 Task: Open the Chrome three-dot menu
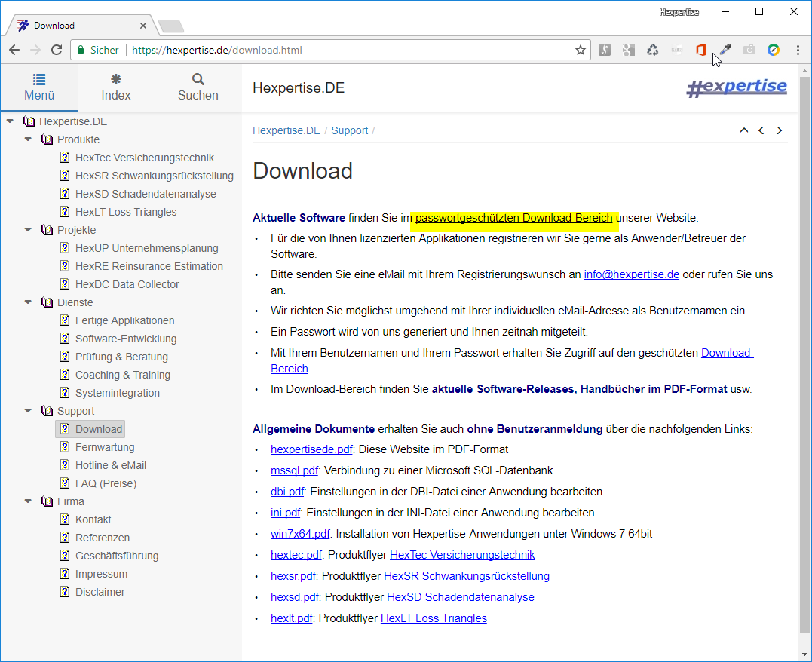[x=798, y=50]
